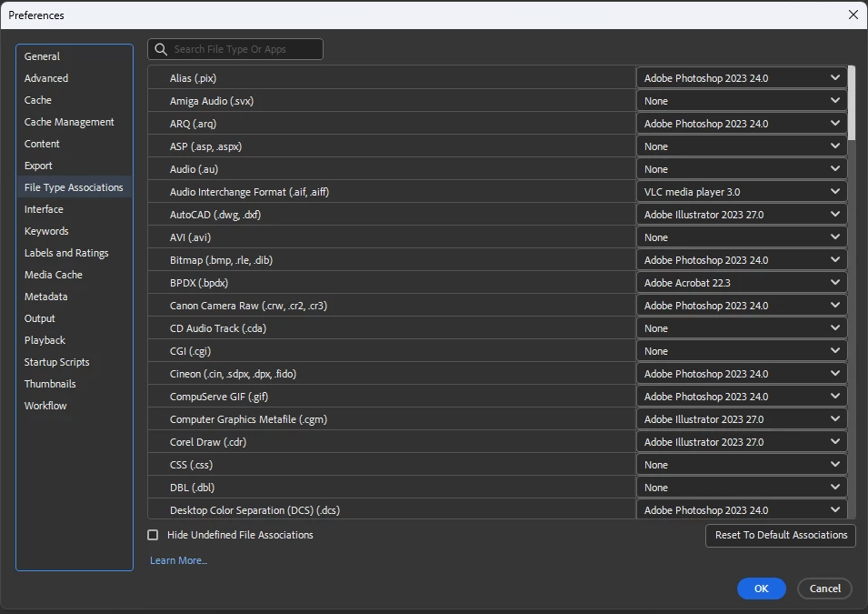Expand the AutoCAD (.dwg, .dxf) dropdown
The height and width of the screenshot is (614, 868).
click(x=742, y=215)
